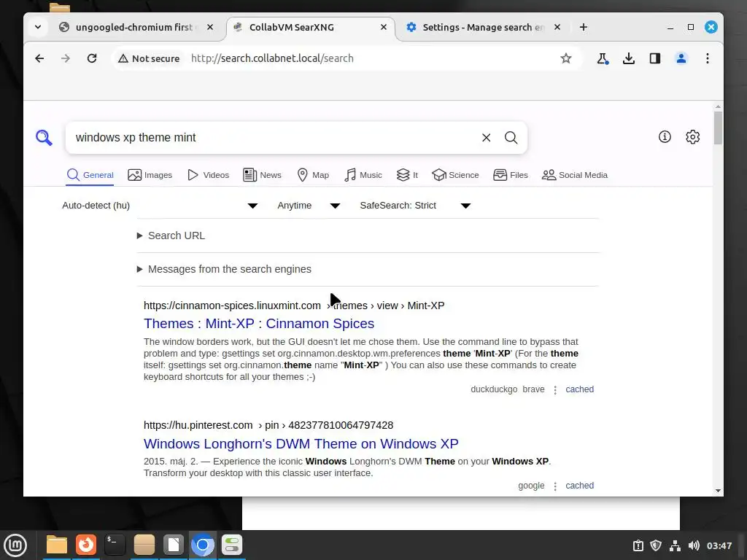Open the network tray icon
Viewport: 747px width, 560px height.
point(675,545)
